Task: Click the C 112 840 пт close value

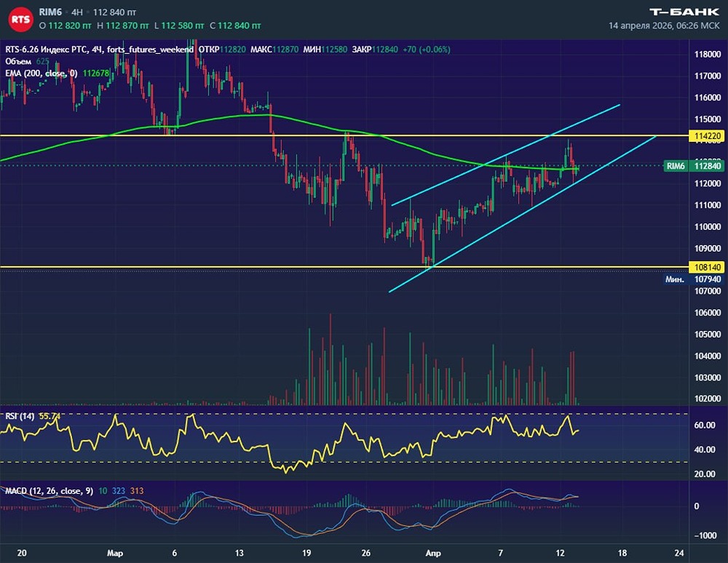Action: (235, 25)
